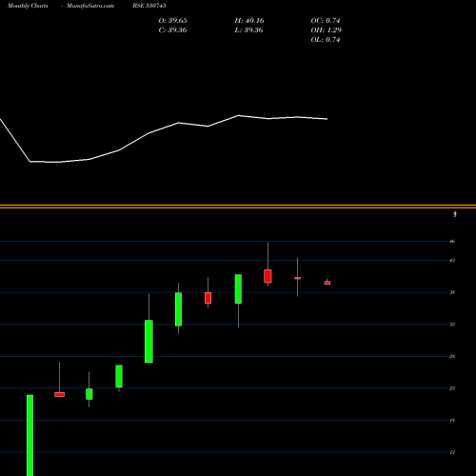Screen dimensions: 476x476
Task: Click the "OC: 0.74" reading
Action: pyautogui.click(x=326, y=21)
